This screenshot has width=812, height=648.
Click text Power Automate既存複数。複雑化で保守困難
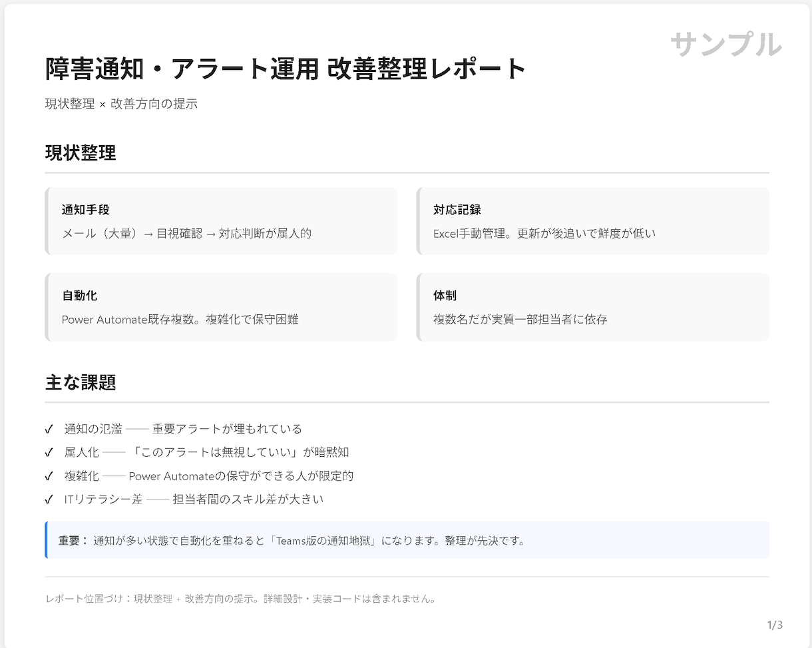point(180,320)
